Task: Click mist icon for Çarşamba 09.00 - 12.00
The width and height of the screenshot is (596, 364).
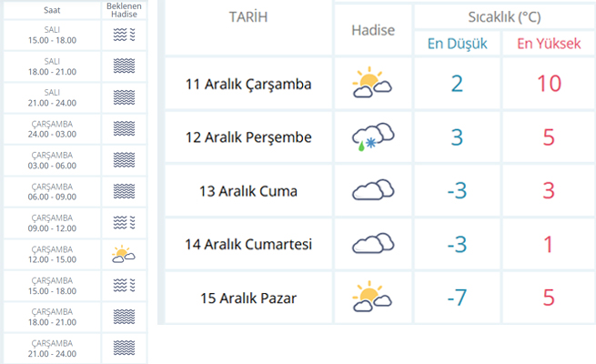Action: (124, 222)
